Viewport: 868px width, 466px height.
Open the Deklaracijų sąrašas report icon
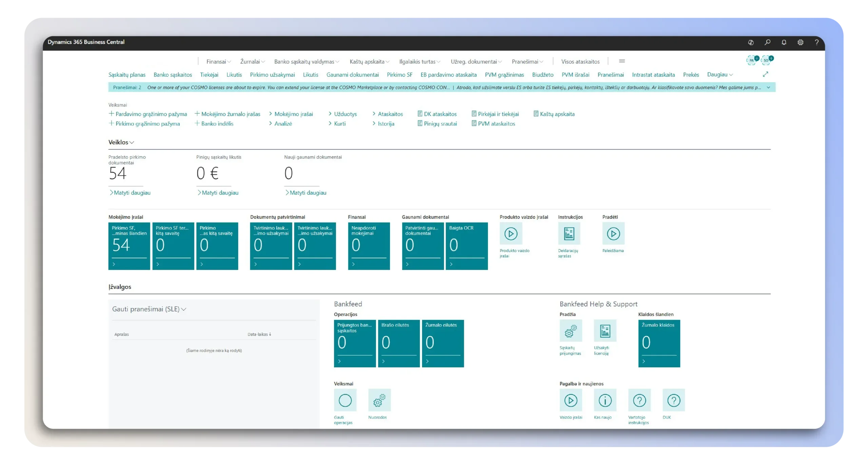(569, 233)
